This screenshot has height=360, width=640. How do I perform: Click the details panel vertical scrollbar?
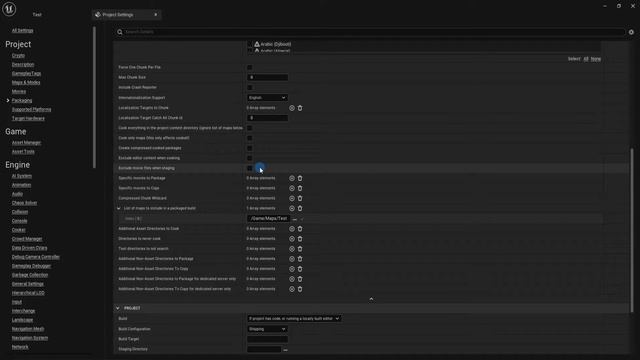(632, 231)
